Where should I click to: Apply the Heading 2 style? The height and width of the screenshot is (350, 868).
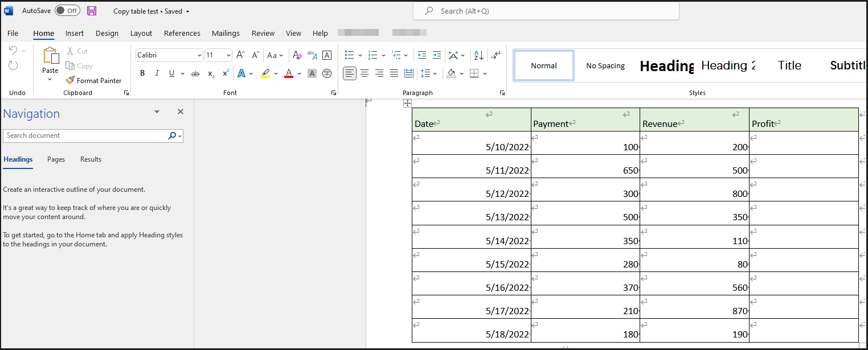(x=728, y=65)
